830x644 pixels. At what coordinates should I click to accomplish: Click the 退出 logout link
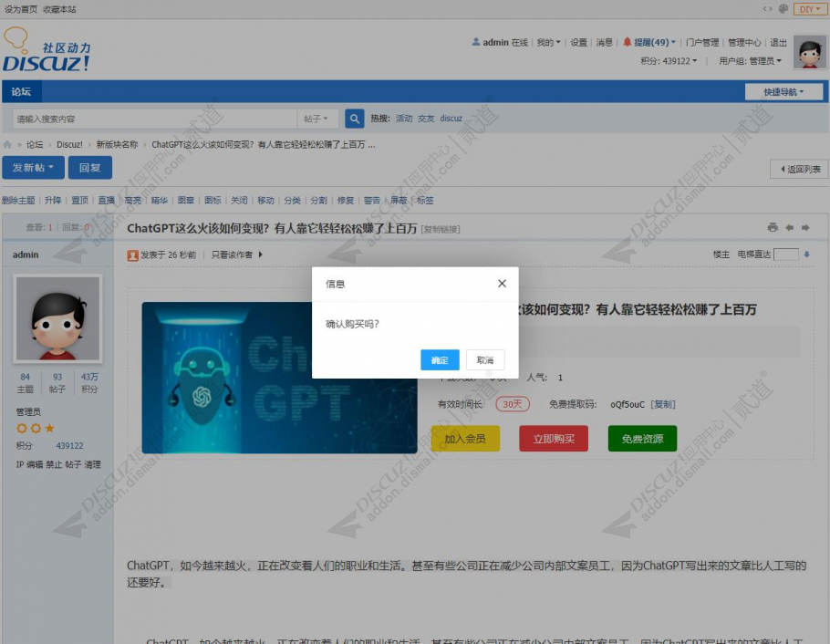point(778,42)
